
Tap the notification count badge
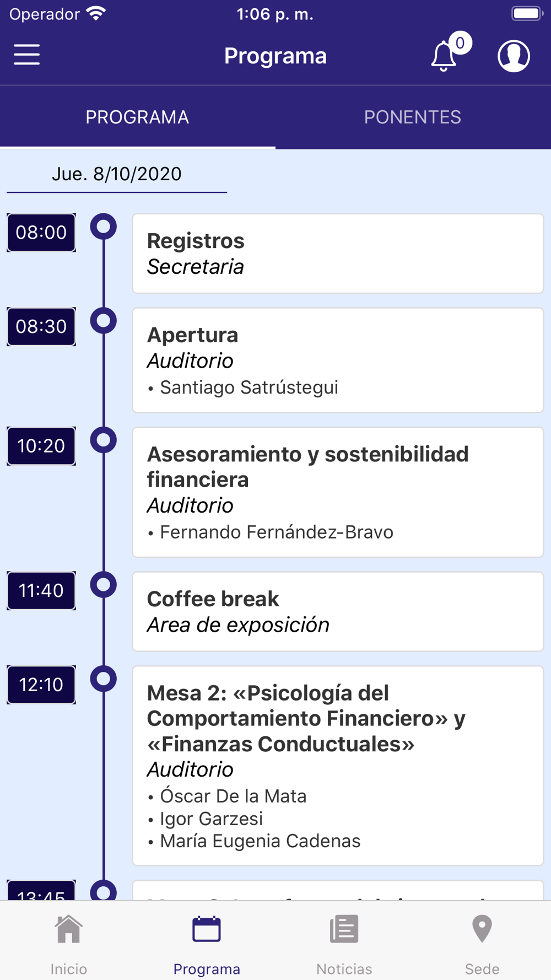[460, 43]
